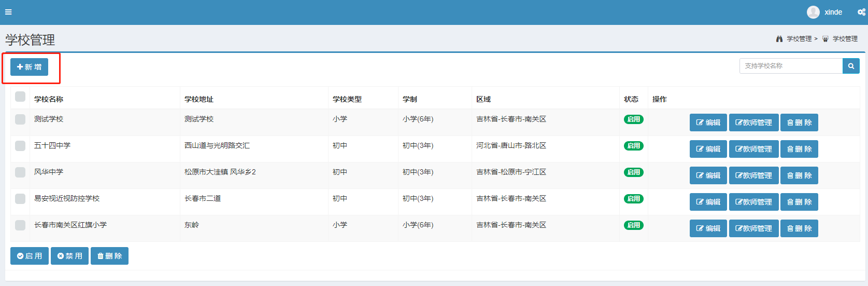Open the settings gears icon
Screen dimensions: 868x286
click(x=861, y=12)
